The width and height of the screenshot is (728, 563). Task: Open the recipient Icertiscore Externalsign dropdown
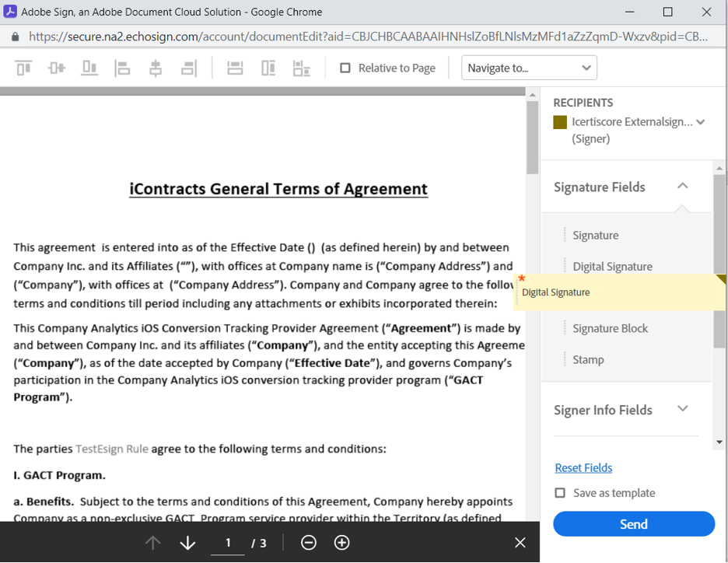point(701,122)
